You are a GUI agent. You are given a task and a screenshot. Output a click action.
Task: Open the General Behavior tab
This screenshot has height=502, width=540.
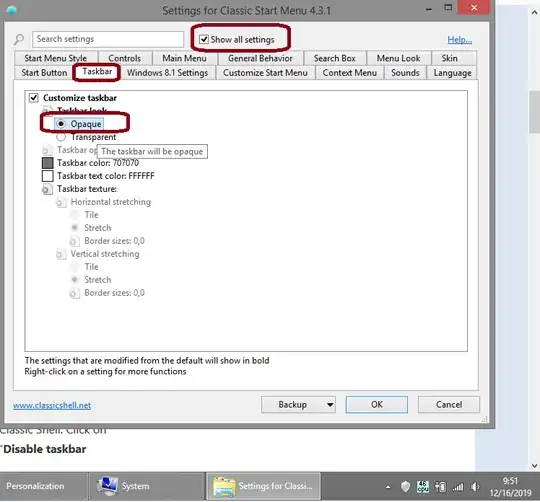tap(260, 58)
